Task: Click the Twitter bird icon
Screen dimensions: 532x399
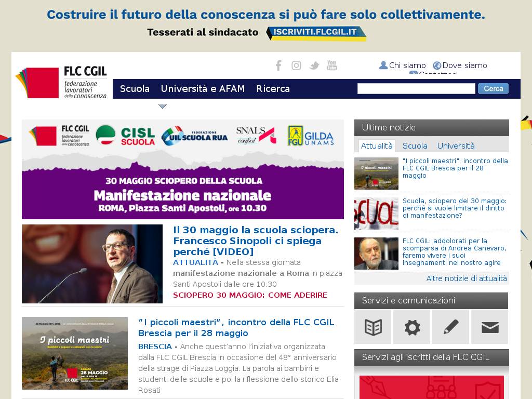Action: point(314,65)
